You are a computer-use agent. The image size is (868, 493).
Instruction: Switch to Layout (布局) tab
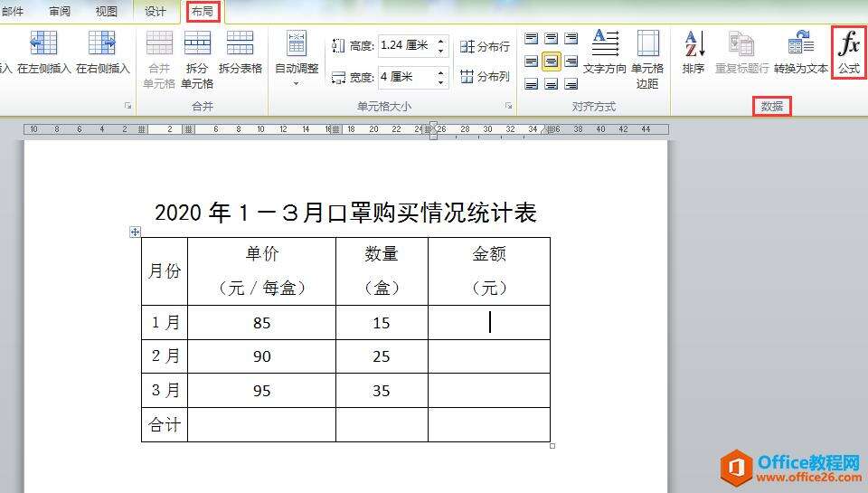(203, 11)
